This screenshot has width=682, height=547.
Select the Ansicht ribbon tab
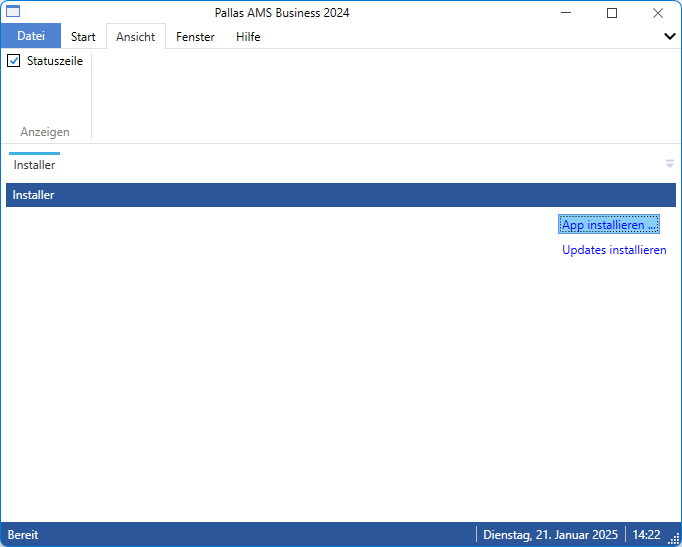pos(135,37)
